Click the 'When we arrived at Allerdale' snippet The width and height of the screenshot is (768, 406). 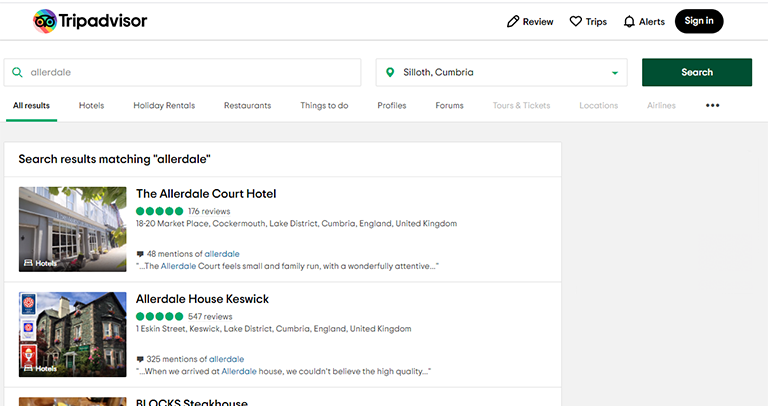point(283,371)
